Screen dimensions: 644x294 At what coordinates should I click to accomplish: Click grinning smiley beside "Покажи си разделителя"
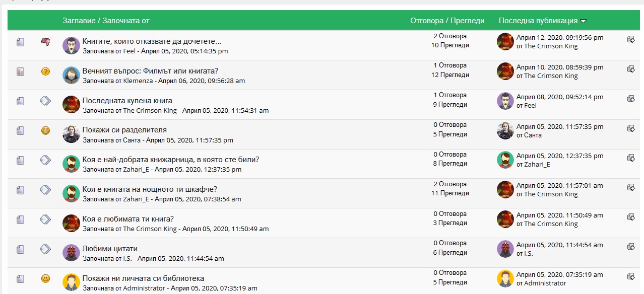[45, 131]
